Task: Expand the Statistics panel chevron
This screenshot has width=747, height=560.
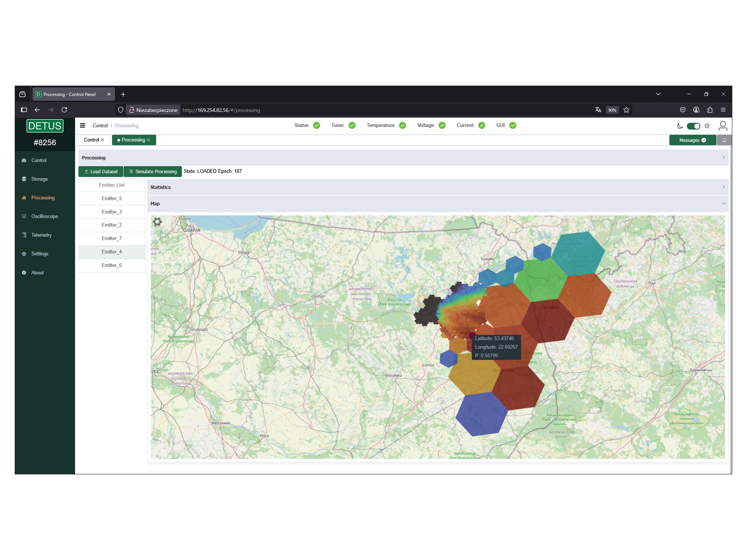Action: pos(723,187)
